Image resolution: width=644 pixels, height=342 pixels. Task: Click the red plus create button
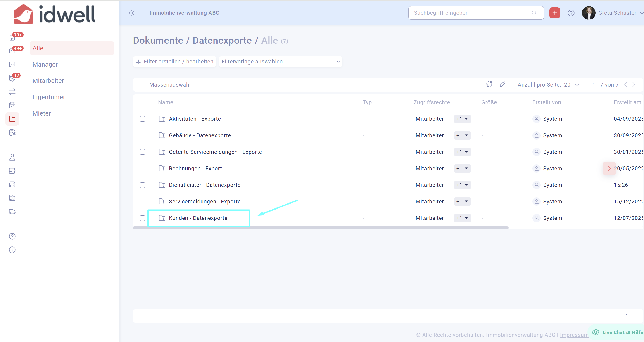(x=554, y=13)
